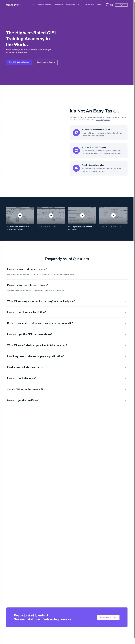Go to Frequent Questions in navbar

(x=45, y=5)
